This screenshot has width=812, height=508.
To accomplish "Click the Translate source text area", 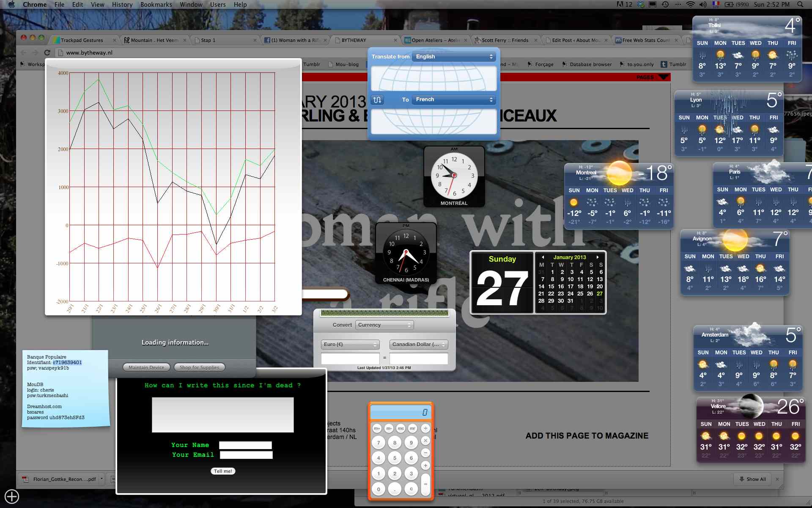I will [433, 78].
